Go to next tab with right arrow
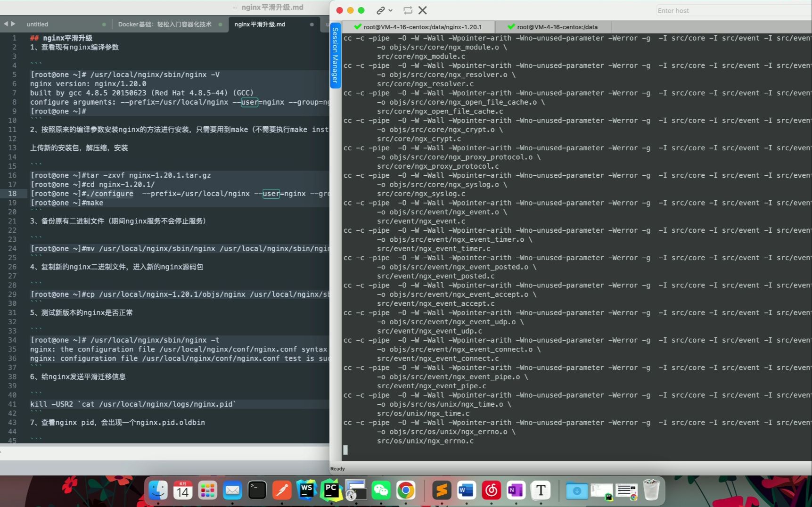The image size is (812, 507). pos(13,24)
